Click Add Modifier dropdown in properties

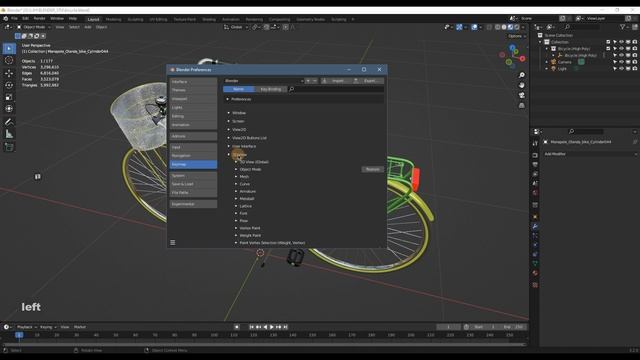tap(590, 154)
